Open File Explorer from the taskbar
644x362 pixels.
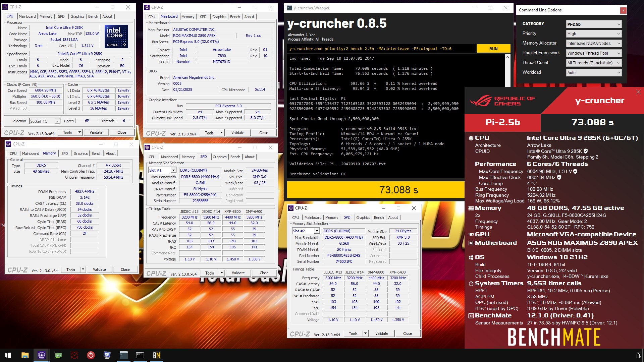click(x=25, y=355)
